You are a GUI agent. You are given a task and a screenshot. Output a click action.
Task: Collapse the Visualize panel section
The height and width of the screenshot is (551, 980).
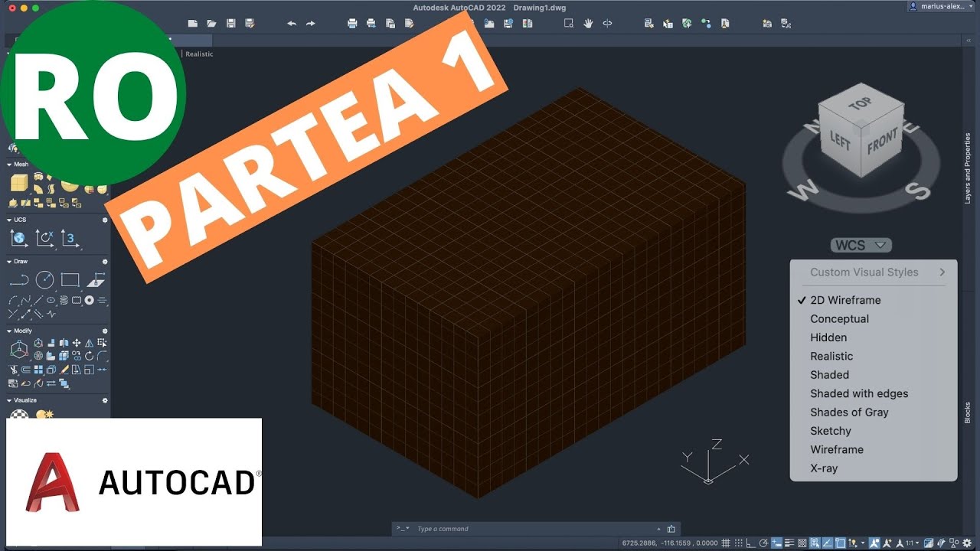(9, 400)
